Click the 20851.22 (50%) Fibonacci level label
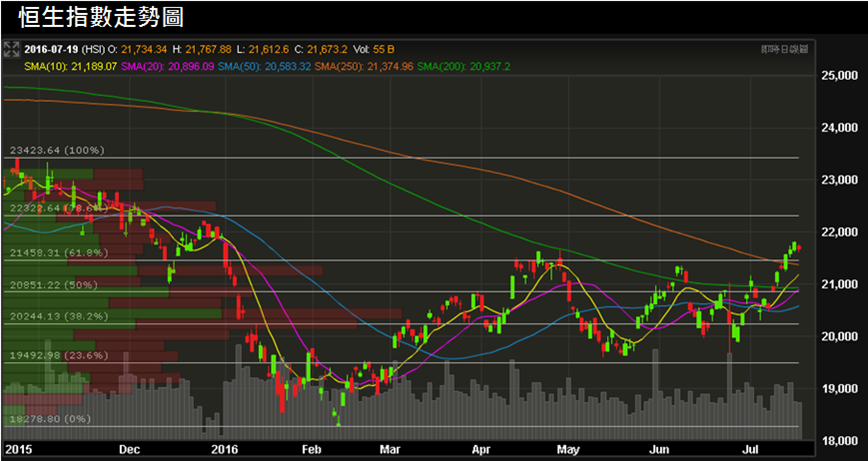This screenshot has height=461, width=868. (54, 285)
